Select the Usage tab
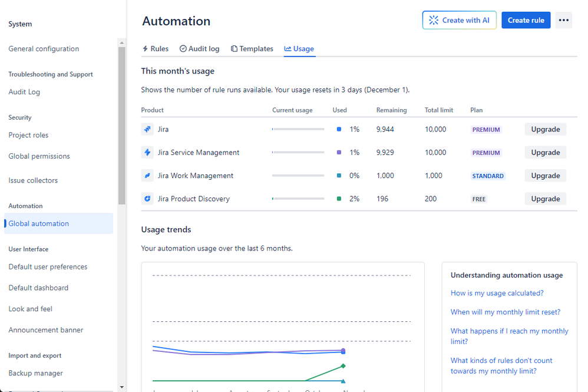 pos(299,49)
